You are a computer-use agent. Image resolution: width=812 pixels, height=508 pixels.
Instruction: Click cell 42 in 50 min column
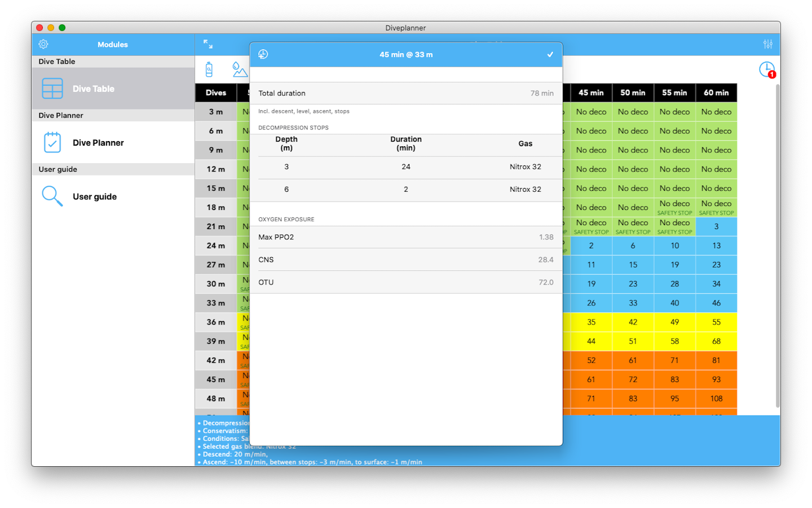633,322
